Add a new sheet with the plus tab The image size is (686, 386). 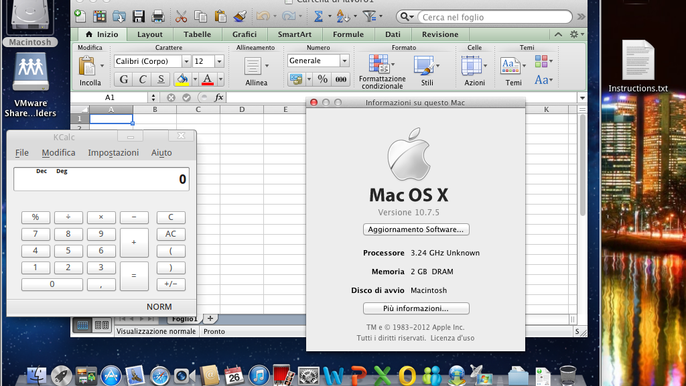210,318
